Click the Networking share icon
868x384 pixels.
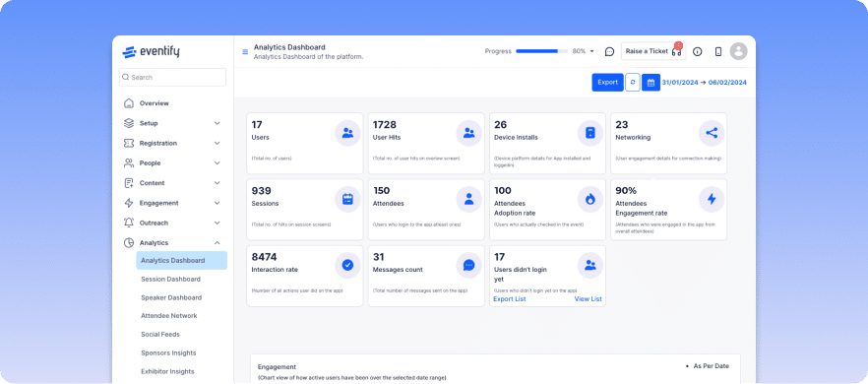click(712, 133)
